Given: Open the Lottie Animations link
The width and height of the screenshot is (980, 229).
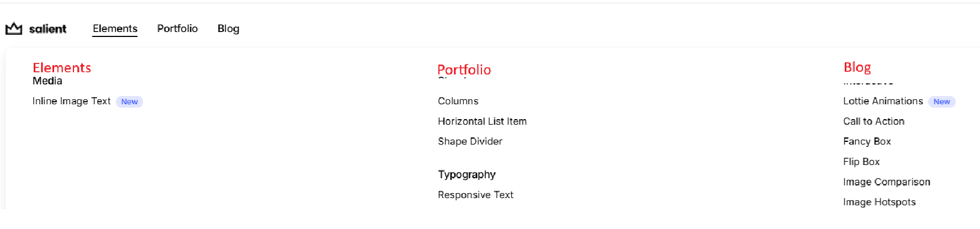Looking at the screenshot, I should point(883,101).
